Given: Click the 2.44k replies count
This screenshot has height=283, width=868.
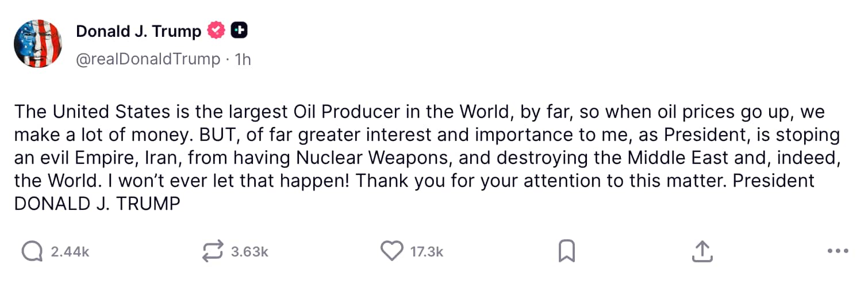Looking at the screenshot, I should [70, 252].
